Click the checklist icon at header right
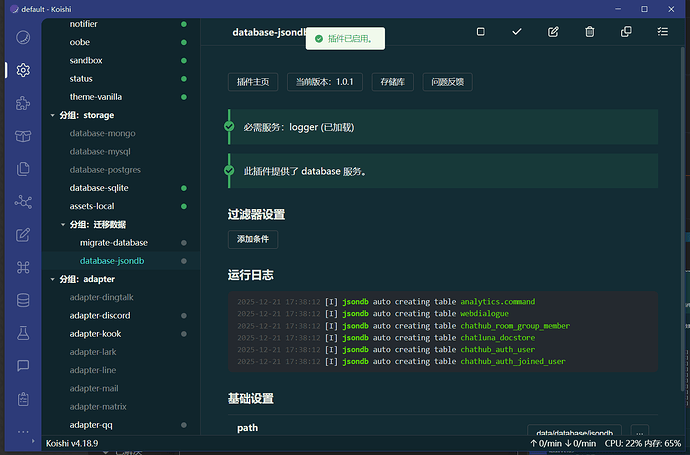690x455 pixels. 662,32
